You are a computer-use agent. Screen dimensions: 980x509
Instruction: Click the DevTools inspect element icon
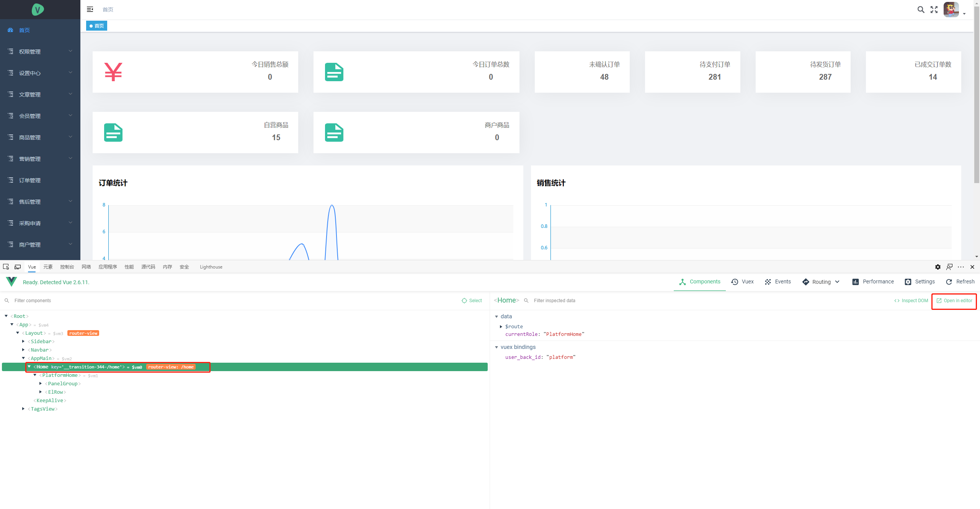[x=6, y=267]
